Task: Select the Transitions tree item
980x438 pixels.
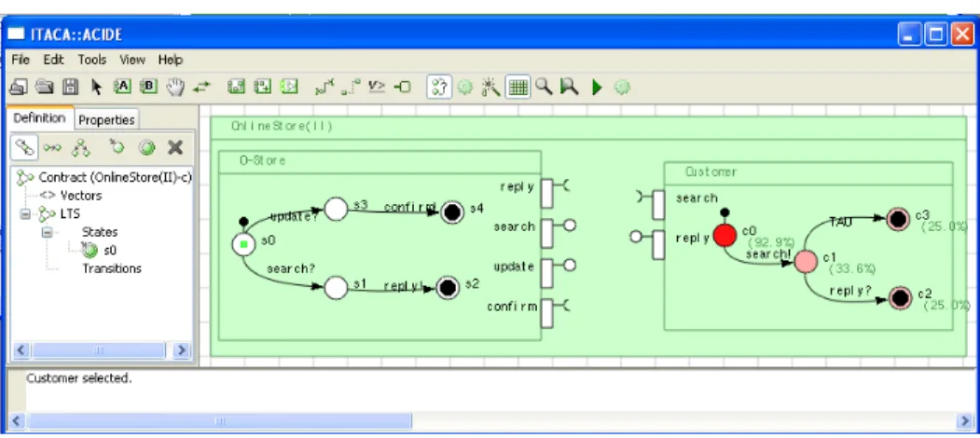Action: tap(112, 268)
